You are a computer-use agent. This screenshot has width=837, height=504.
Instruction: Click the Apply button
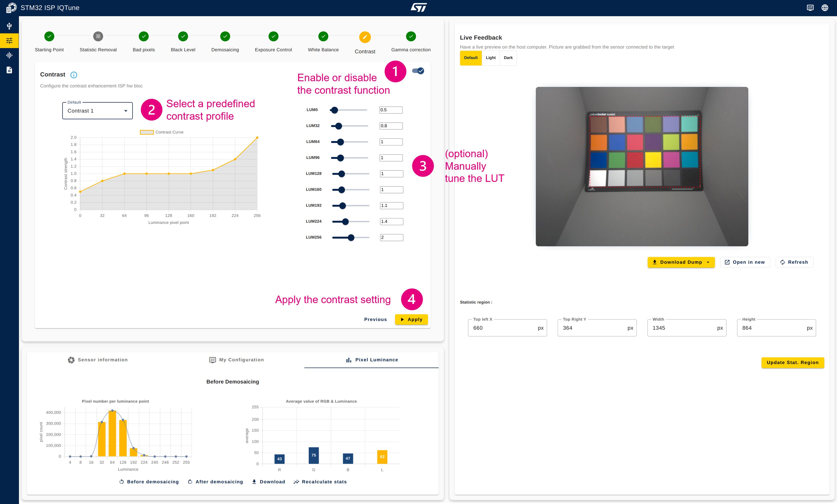tap(411, 320)
